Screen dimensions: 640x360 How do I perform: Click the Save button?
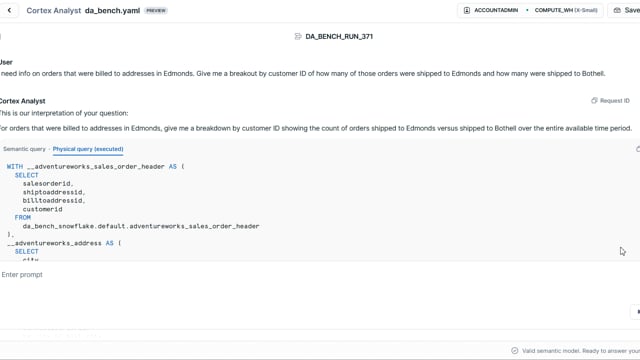(626, 10)
